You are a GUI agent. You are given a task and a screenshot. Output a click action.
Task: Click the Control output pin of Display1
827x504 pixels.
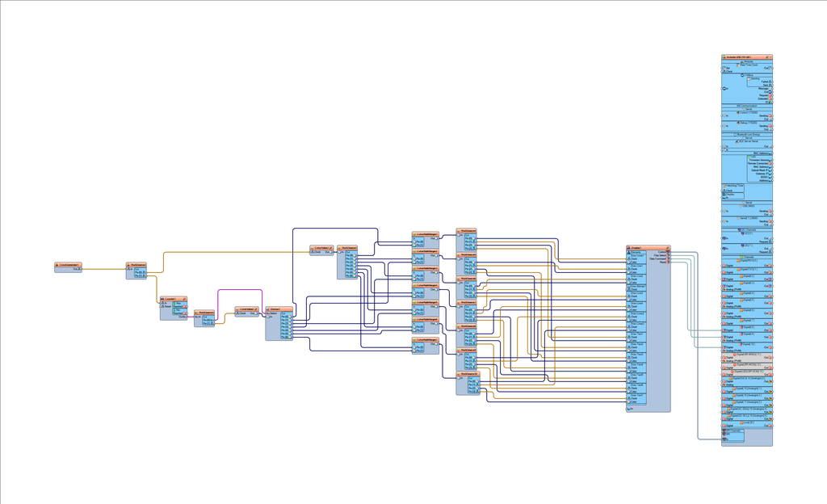coord(664,252)
